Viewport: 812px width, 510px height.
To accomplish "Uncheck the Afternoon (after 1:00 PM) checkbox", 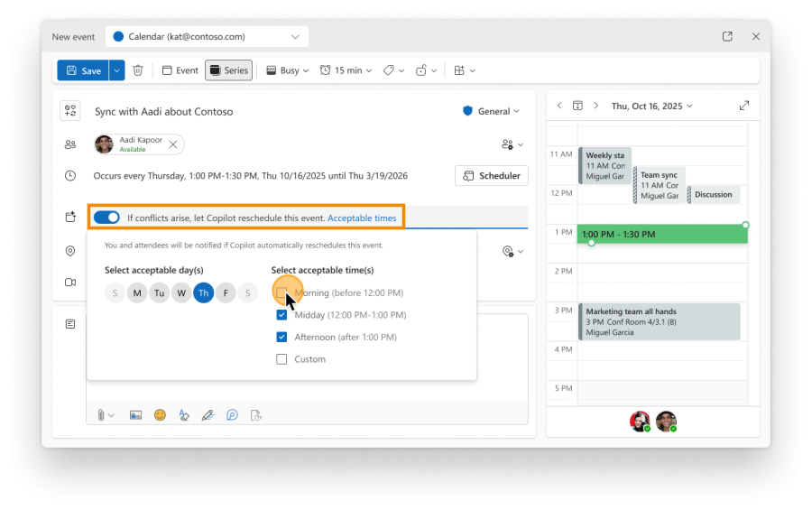I will point(281,337).
